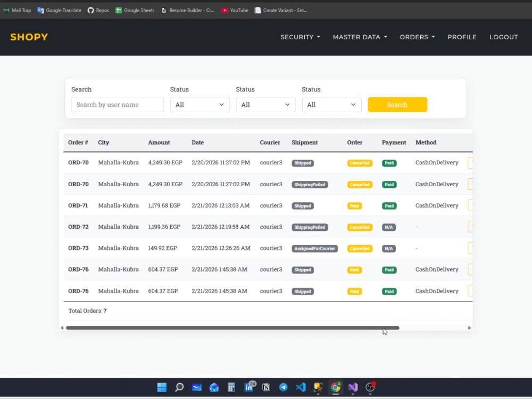Click the Total Orders: 7 text

tap(88, 311)
